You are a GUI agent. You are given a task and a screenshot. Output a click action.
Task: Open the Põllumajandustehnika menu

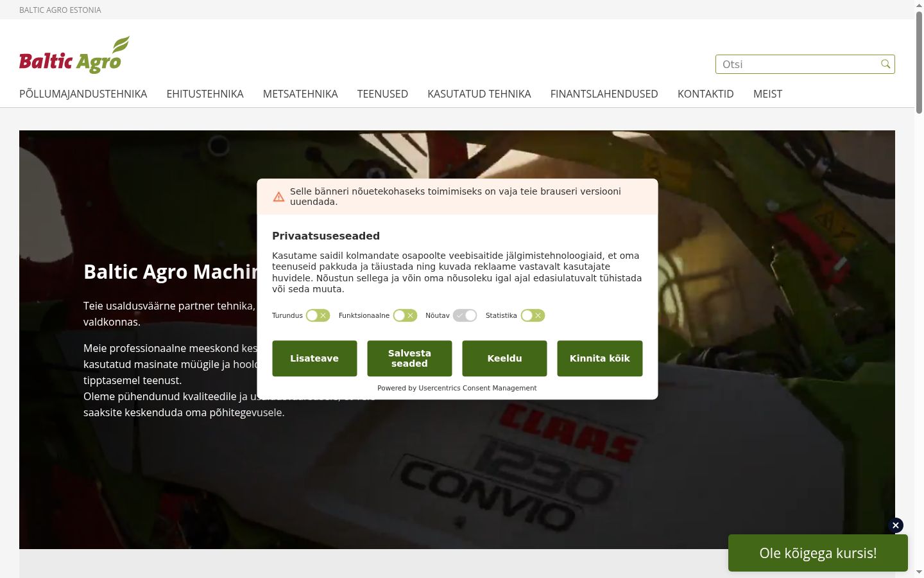point(83,94)
